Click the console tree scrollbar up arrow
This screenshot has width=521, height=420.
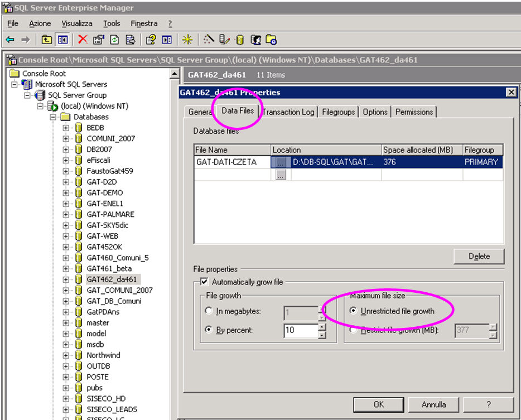(x=175, y=74)
